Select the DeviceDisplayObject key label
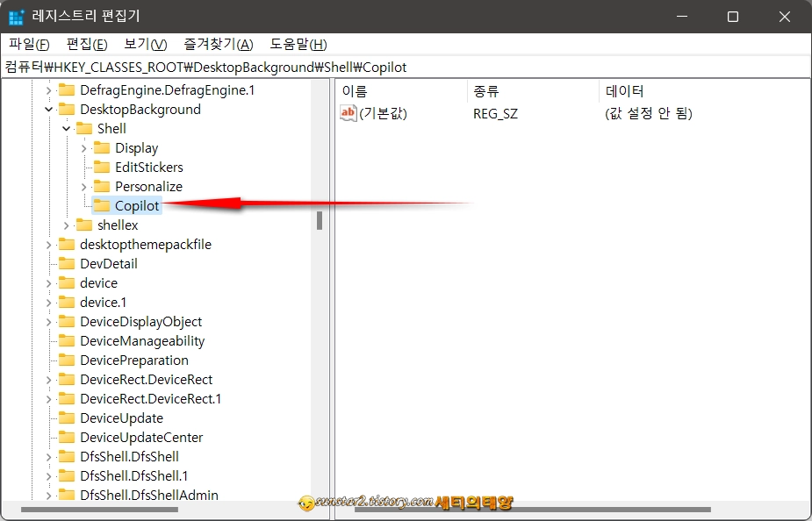 tap(140, 322)
